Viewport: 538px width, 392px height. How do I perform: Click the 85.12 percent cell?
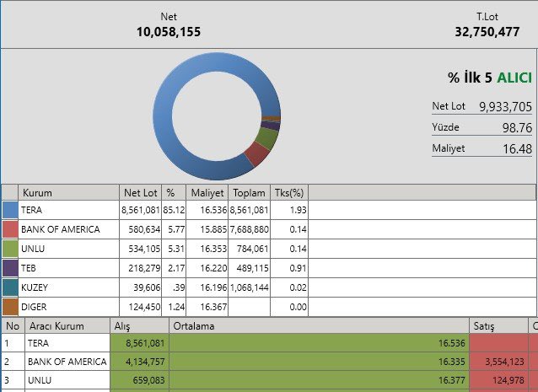(x=174, y=210)
